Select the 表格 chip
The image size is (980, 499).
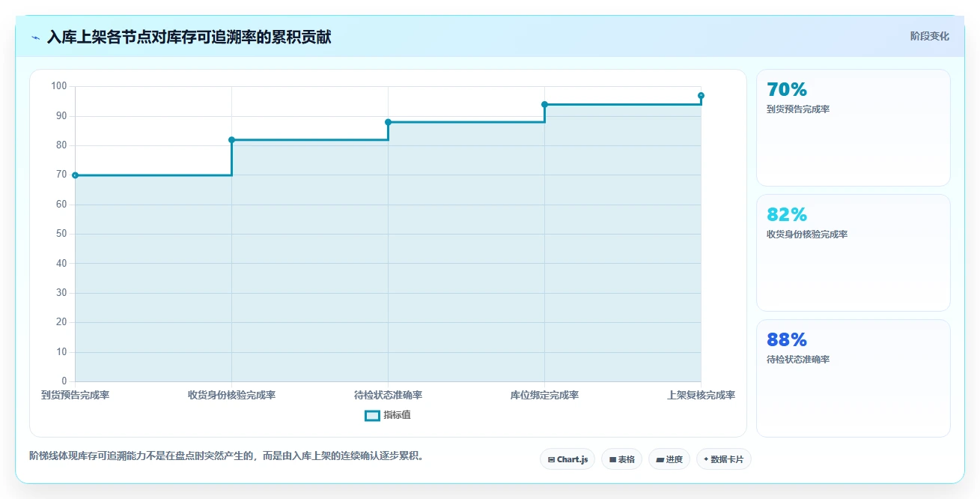pos(621,459)
